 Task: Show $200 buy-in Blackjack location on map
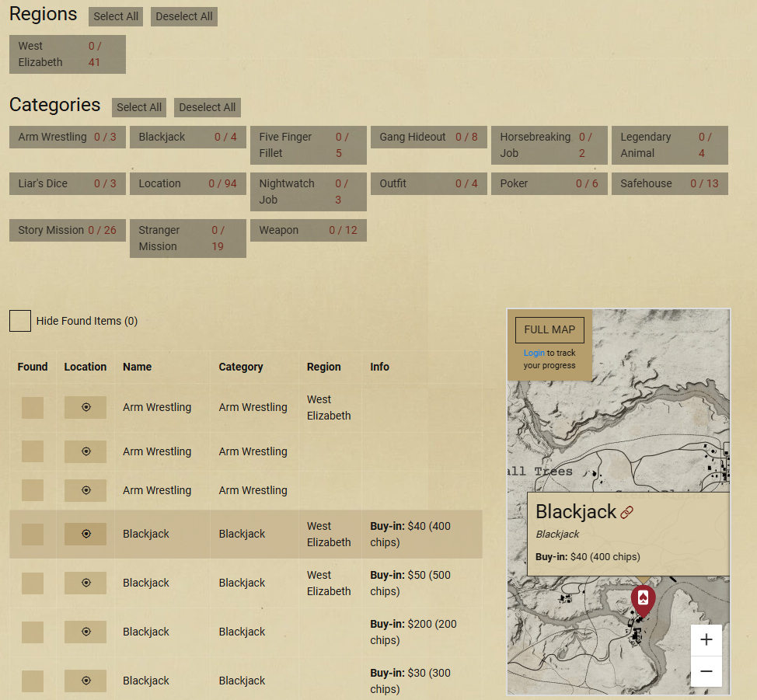tap(85, 632)
